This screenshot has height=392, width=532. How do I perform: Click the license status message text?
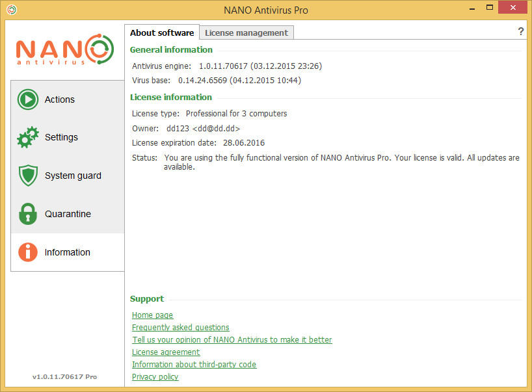coord(341,162)
